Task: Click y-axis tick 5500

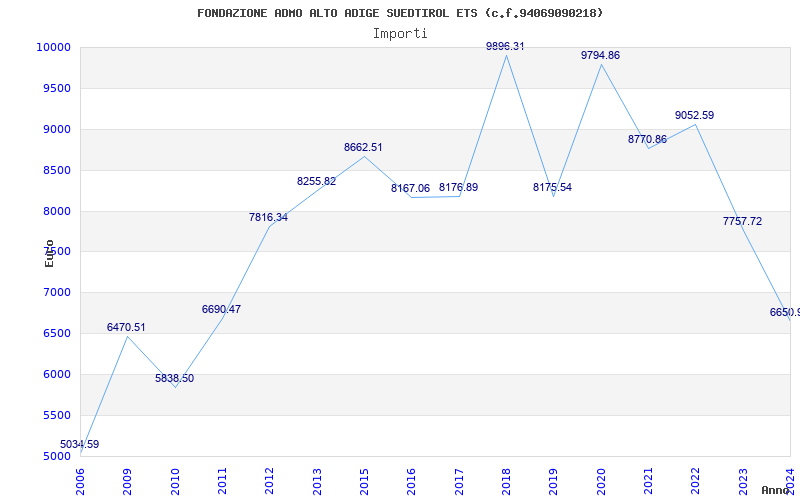Action: coord(57,415)
